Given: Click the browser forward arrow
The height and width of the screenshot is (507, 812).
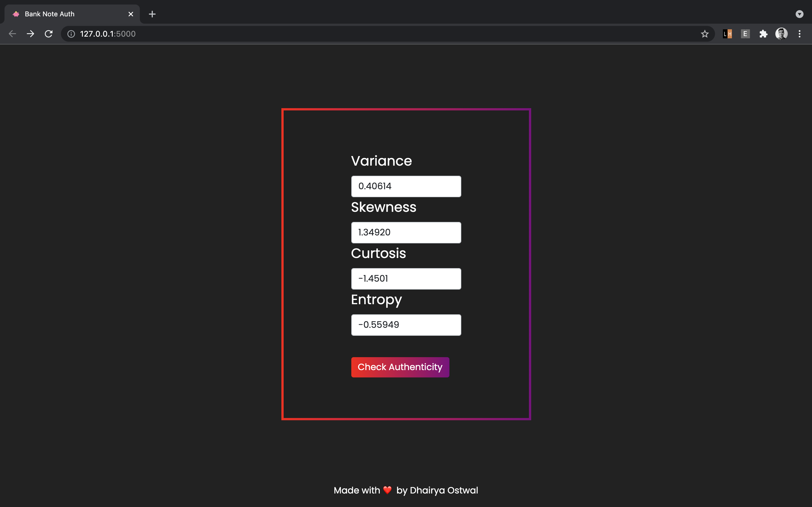Looking at the screenshot, I should coord(30,34).
